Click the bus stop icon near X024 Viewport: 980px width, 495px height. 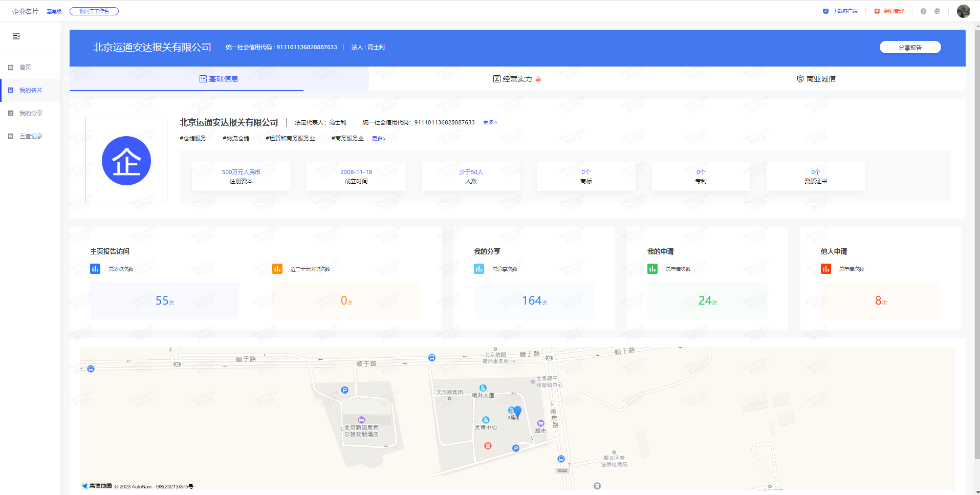[561, 459]
